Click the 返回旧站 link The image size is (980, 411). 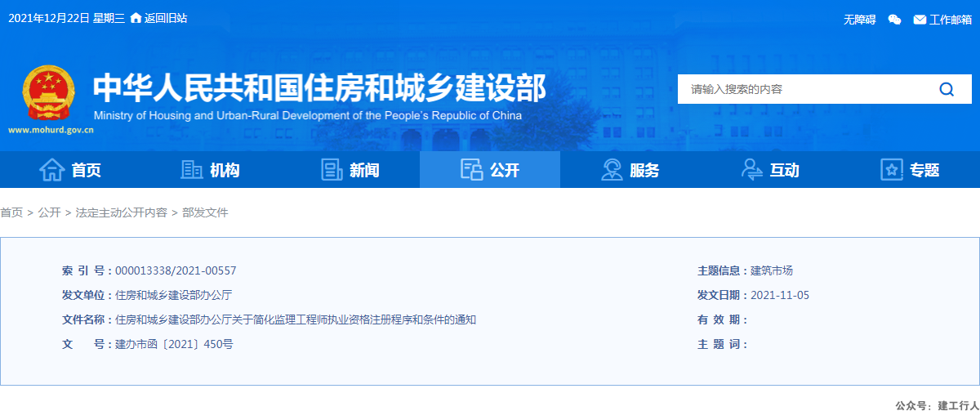[166, 18]
